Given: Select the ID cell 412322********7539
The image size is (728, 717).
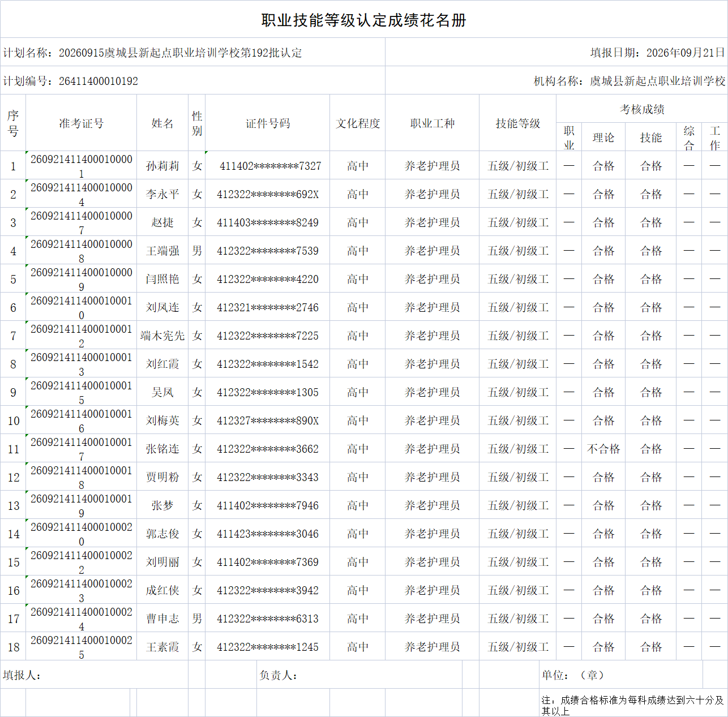Looking at the screenshot, I should pyautogui.click(x=268, y=251).
